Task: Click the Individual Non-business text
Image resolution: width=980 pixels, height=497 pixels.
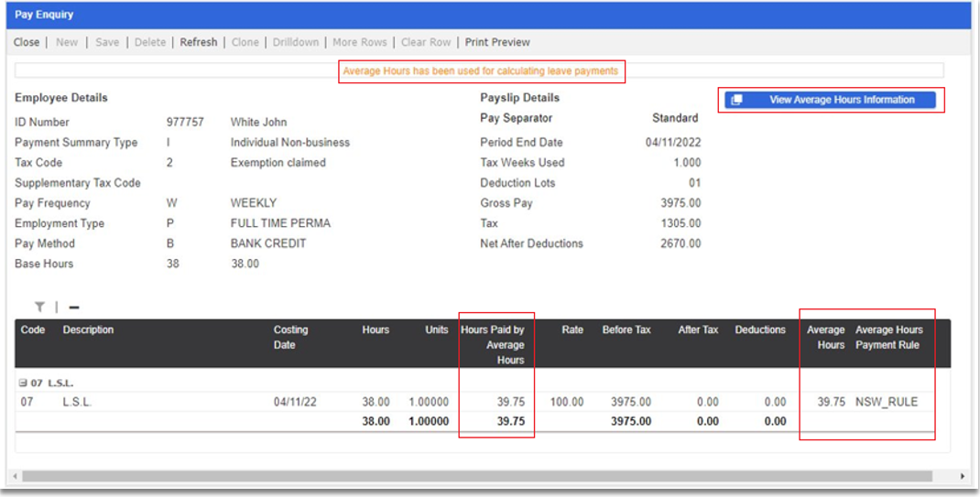Action: [x=290, y=143]
